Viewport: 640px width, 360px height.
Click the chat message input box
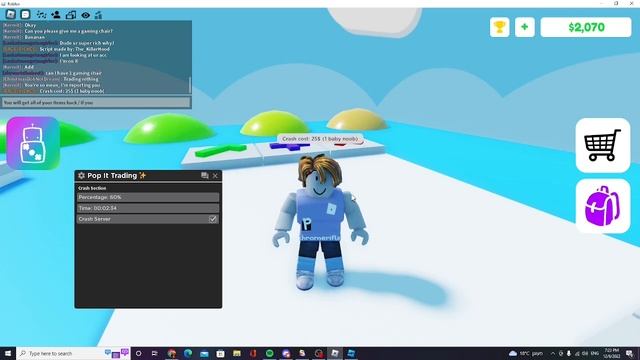[96, 102]
